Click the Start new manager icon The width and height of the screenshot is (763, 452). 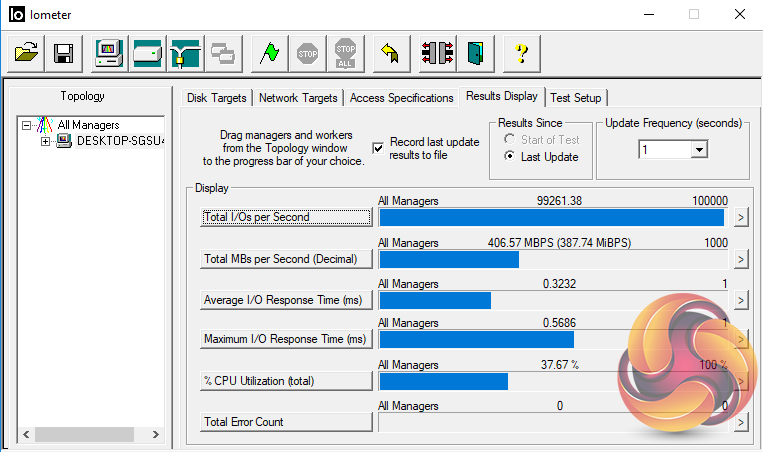click(109, 53)
